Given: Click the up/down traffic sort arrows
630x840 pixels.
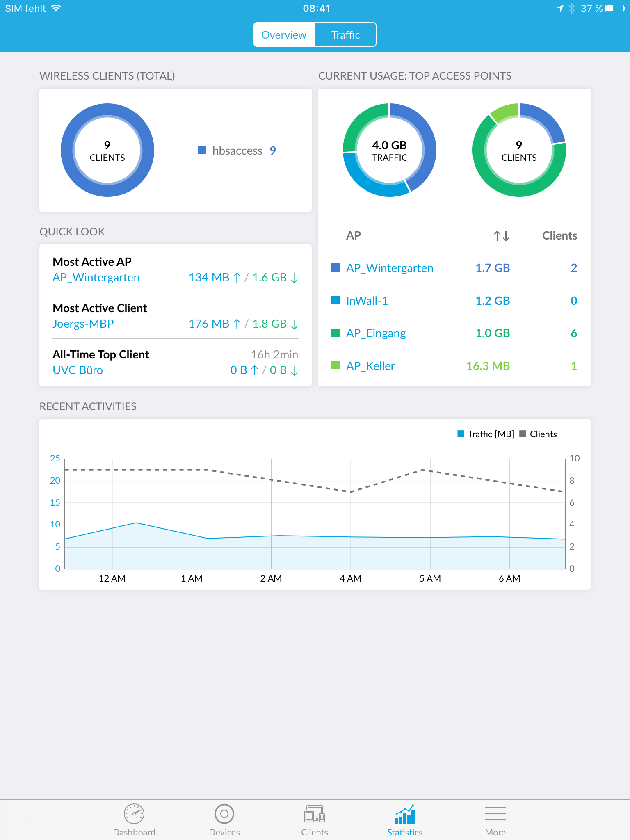Looking at the screenshot, I should [x=501, y=236].
